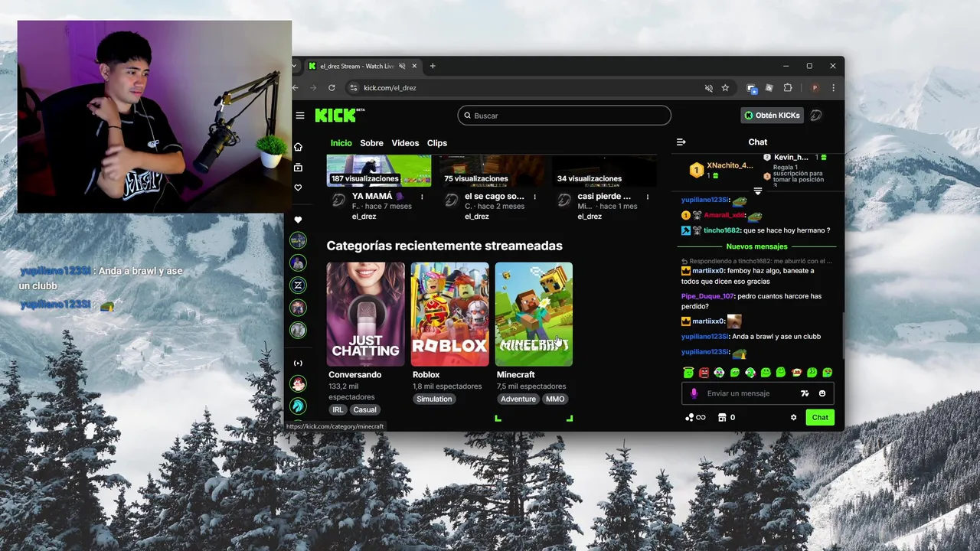Image resolution: width=980 pixels, height=551 pixels.
Task: Click the filled heart icon in sidebar
Action: point(298,220)
